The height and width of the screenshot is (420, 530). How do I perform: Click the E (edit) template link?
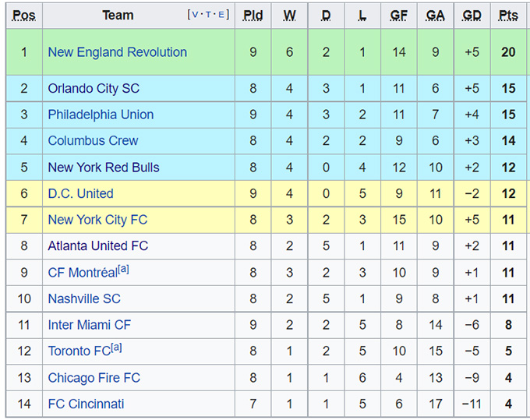(221, 15)
